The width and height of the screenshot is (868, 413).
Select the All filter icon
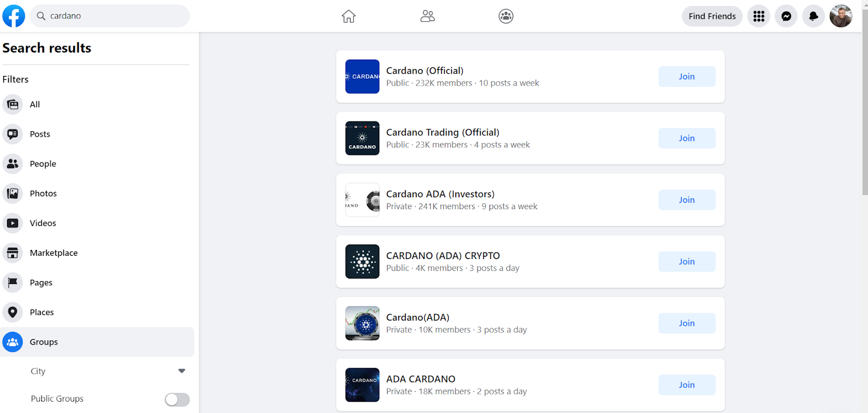point(12,105)
